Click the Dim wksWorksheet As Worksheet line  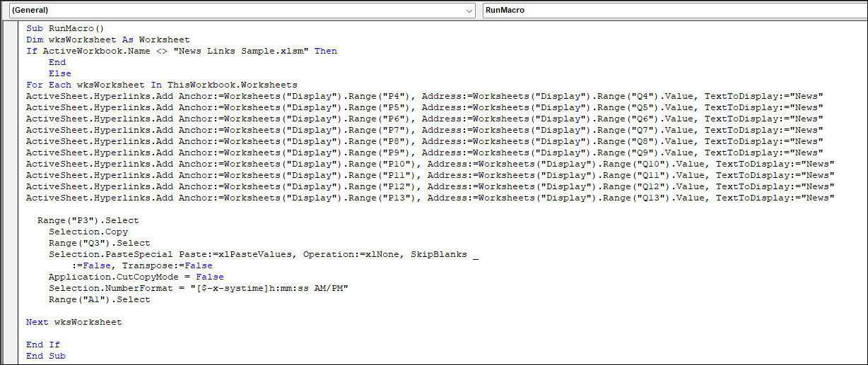[107, 40]
